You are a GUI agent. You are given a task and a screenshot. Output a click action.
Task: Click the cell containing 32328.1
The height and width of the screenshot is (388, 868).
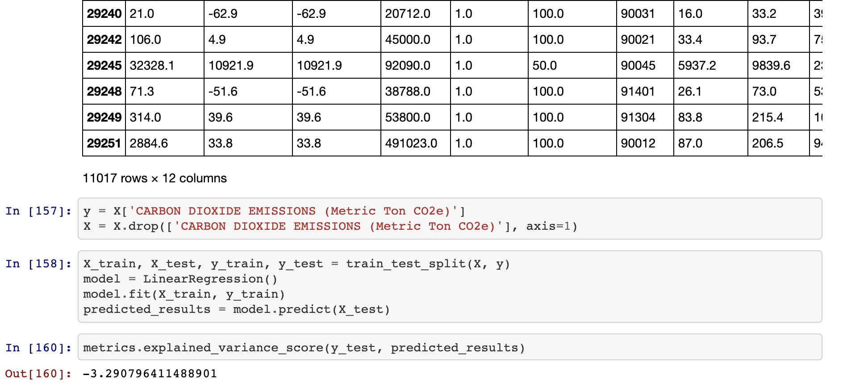point(165,65)
